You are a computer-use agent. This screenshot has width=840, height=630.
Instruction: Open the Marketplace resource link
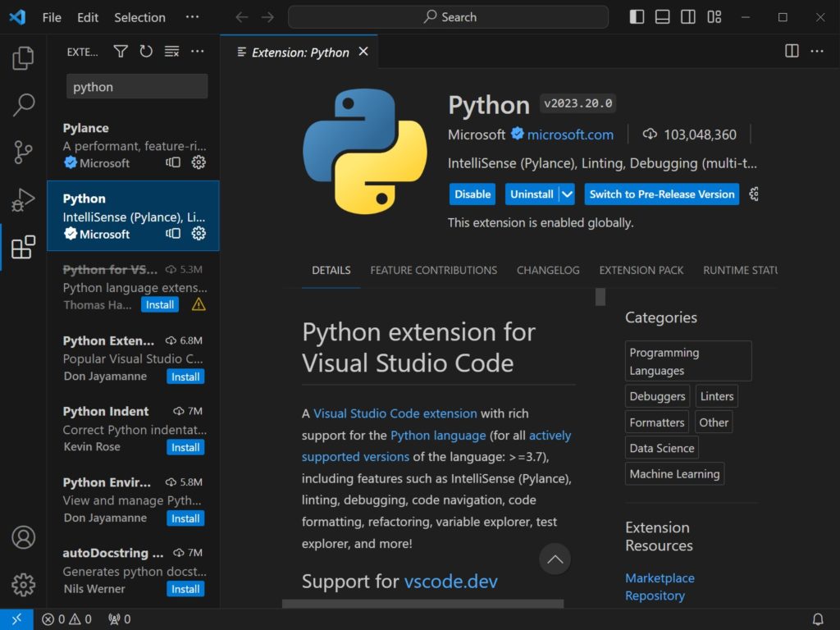[660, 578]
